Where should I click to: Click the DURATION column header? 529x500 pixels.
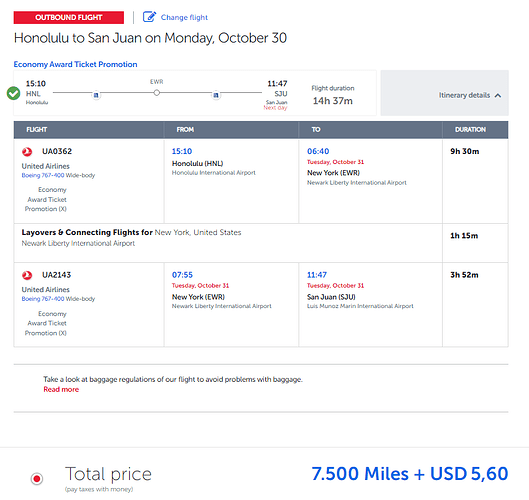[x=470, y=130]
